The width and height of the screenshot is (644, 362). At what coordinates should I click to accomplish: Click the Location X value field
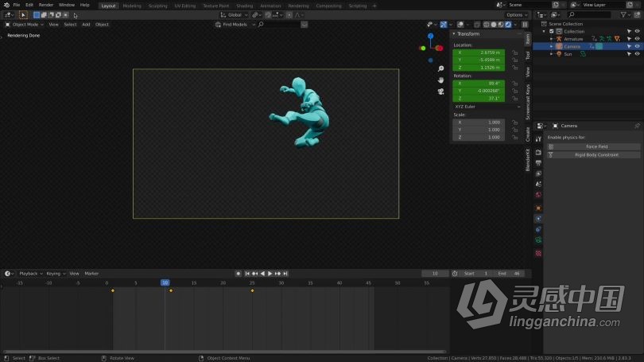pyautogui.click(x=479, y=53)
